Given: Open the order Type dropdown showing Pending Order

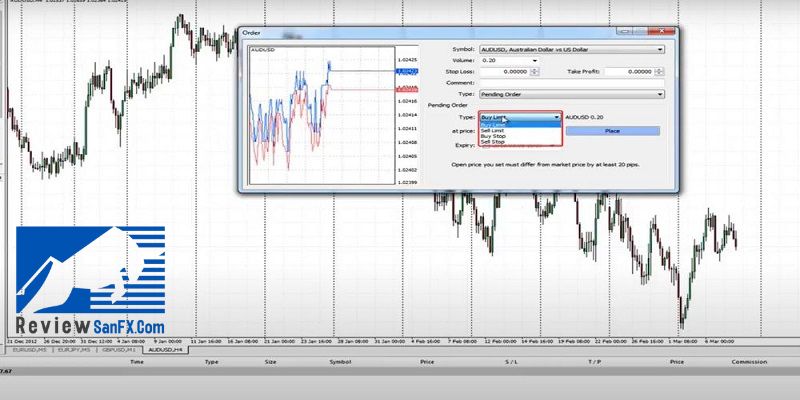Looking at the screenshot, I should click(x=572, y=93).
